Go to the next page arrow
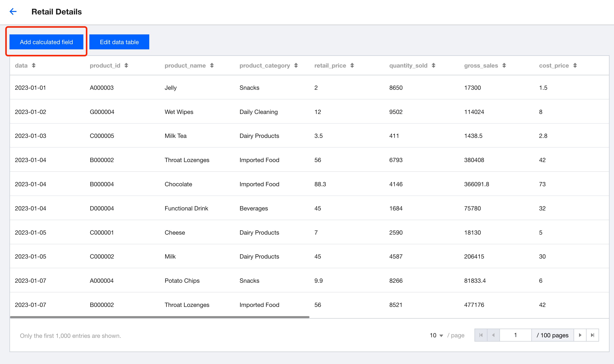This screenshot has height=364, width=614. [580, 335]
